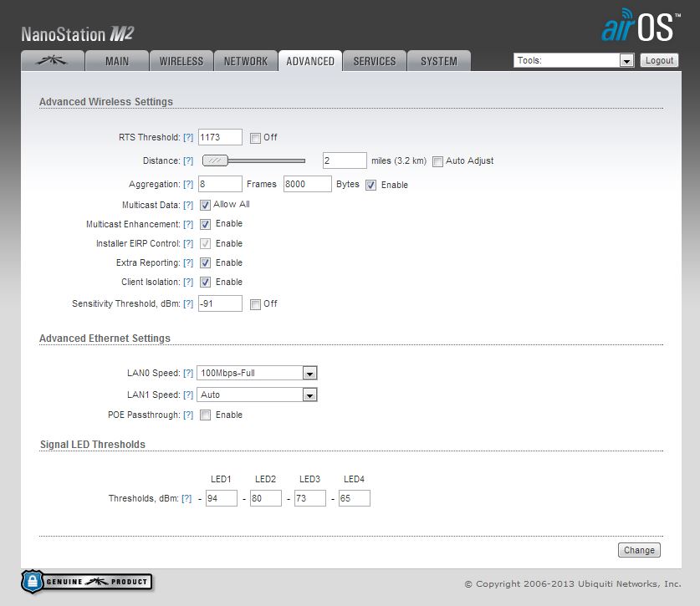Image resolution: width=700 pixels, height=606 pixels.
Task: Click the Change button
Action: pos(639,550)
